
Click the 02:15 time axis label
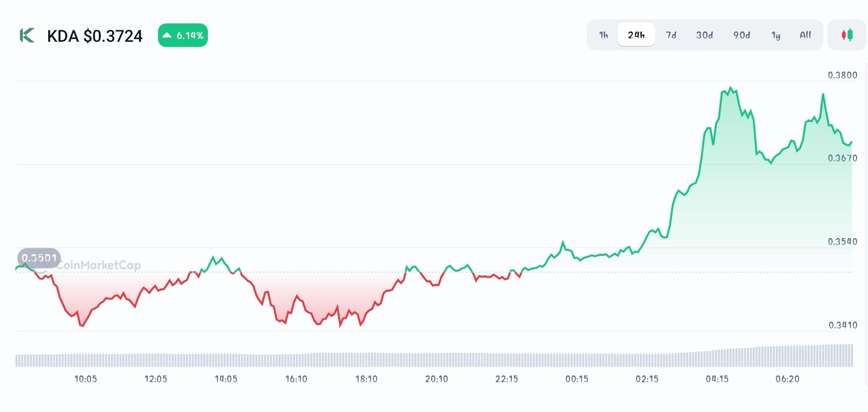point(647,379)
